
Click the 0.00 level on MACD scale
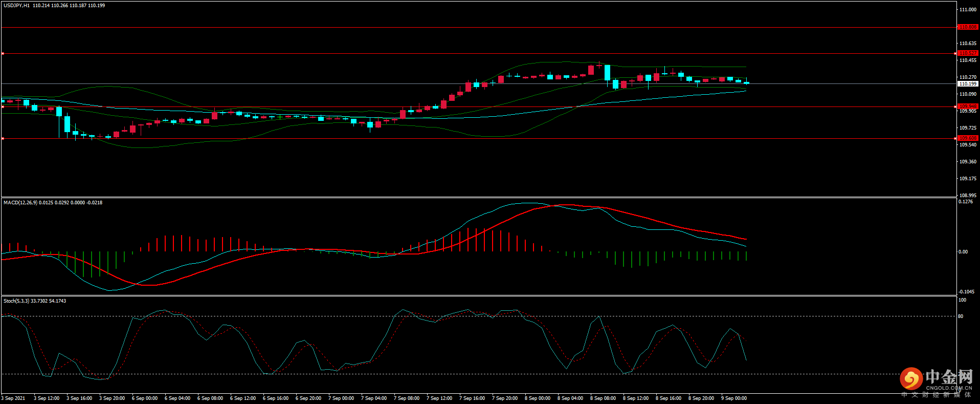coord(963,252)
